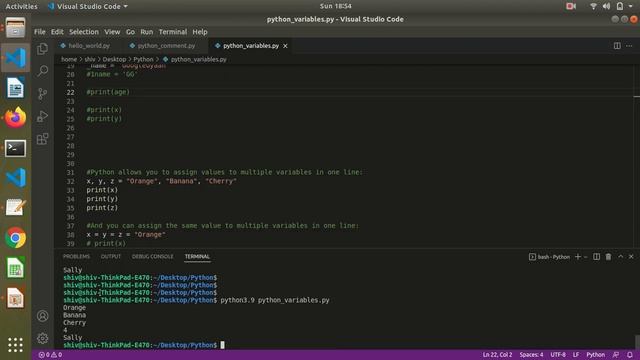Open the File menu

point(40,32)
